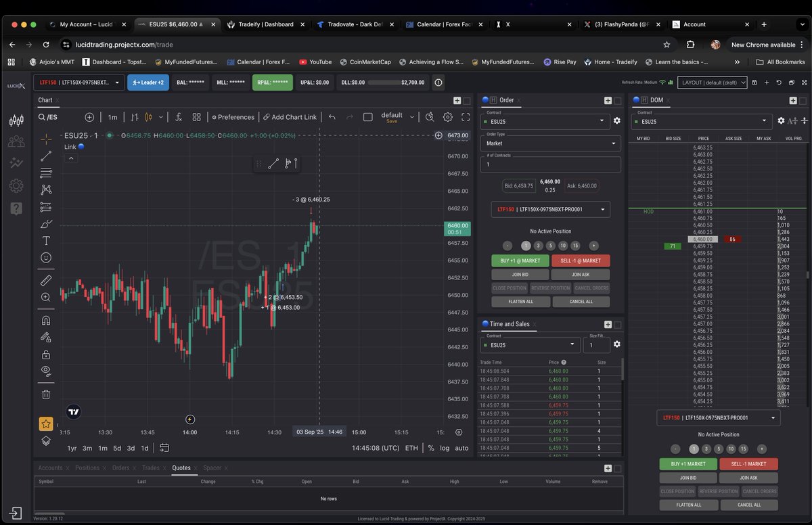Toggle the H button on Order panel
The height and width of the screenshot is (525, 812).
(493, 100)
